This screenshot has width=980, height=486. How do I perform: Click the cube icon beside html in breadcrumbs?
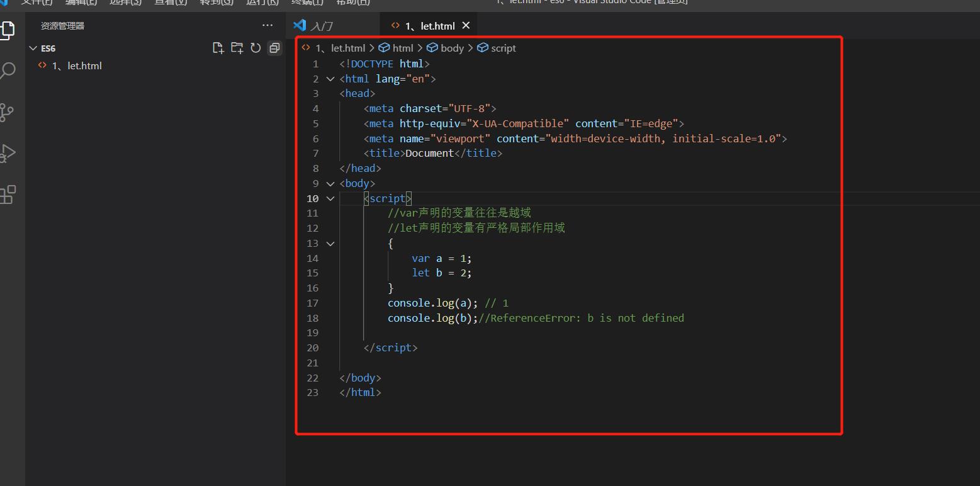coord(384,48)
